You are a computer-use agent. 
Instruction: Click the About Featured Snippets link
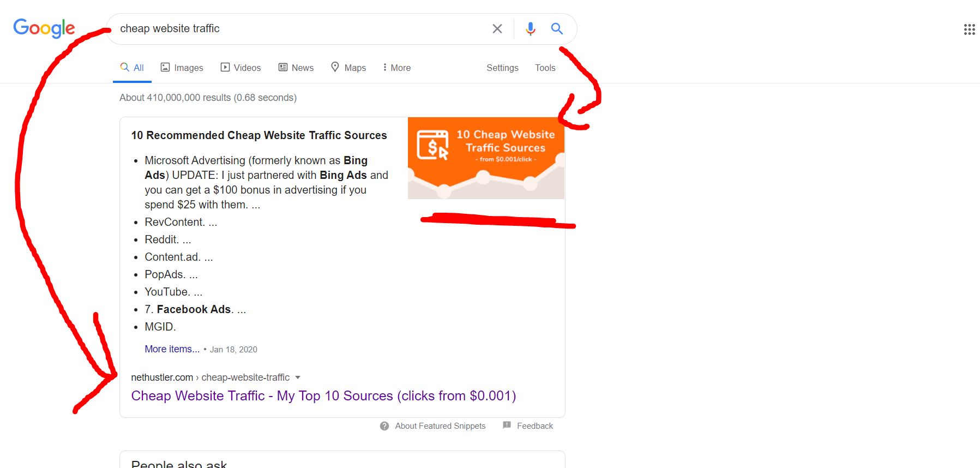(440, 426)
